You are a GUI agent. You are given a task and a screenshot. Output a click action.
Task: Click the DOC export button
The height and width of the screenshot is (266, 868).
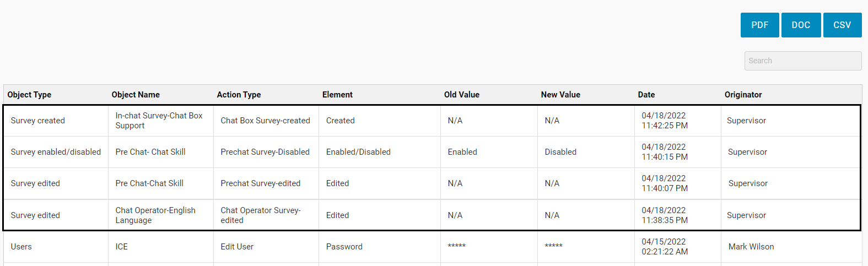[801, 25]
